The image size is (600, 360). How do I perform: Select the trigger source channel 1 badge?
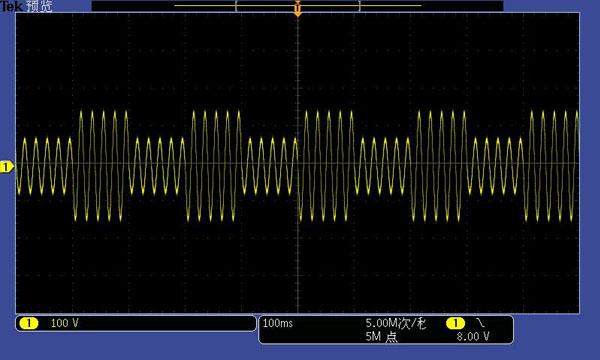455,324
